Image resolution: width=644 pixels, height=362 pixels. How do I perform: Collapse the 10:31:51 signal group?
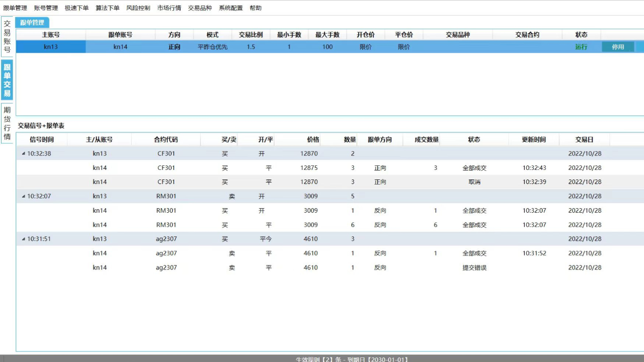coord(22,239)
